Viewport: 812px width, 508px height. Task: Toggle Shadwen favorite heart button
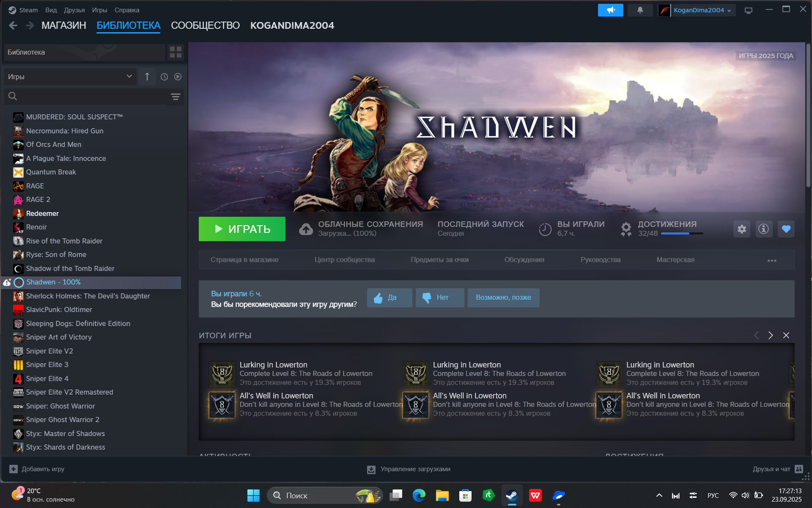click(786, 229)
